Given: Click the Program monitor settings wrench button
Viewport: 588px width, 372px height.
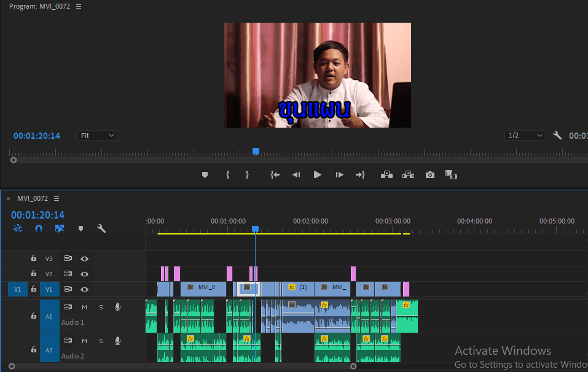Looking at the screenshot, I should tap(557, 135).
